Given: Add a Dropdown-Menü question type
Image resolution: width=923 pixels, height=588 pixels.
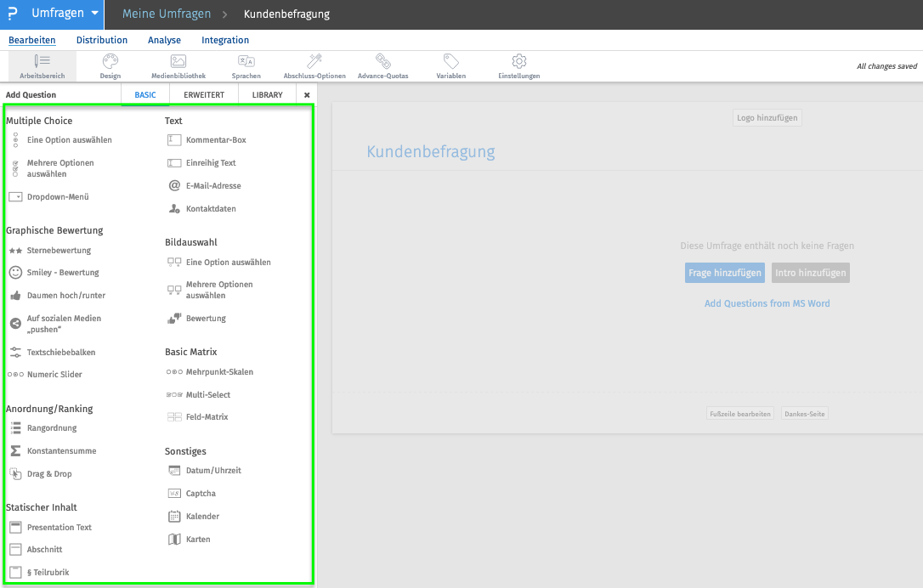Looking at the screenshot, I should click(57, 197).
